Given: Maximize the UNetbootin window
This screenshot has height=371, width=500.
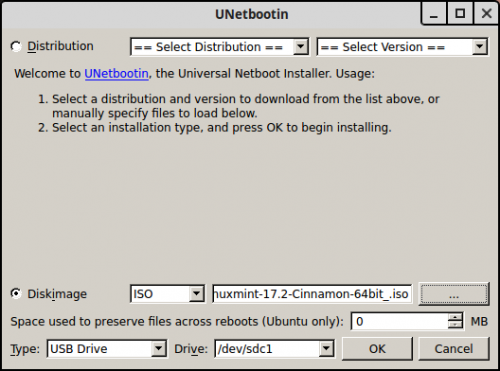Looking at the screenshot, I should click(x=460, y=13).
